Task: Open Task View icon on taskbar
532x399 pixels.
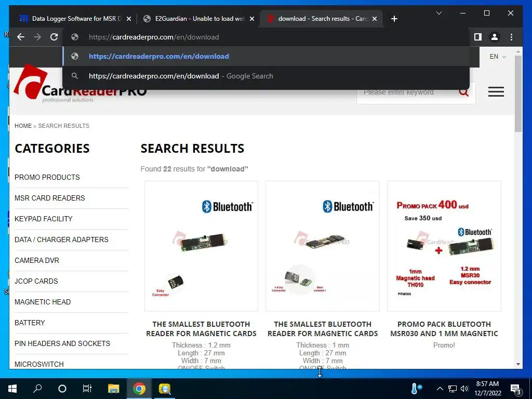Action: (x=87, y=389)
